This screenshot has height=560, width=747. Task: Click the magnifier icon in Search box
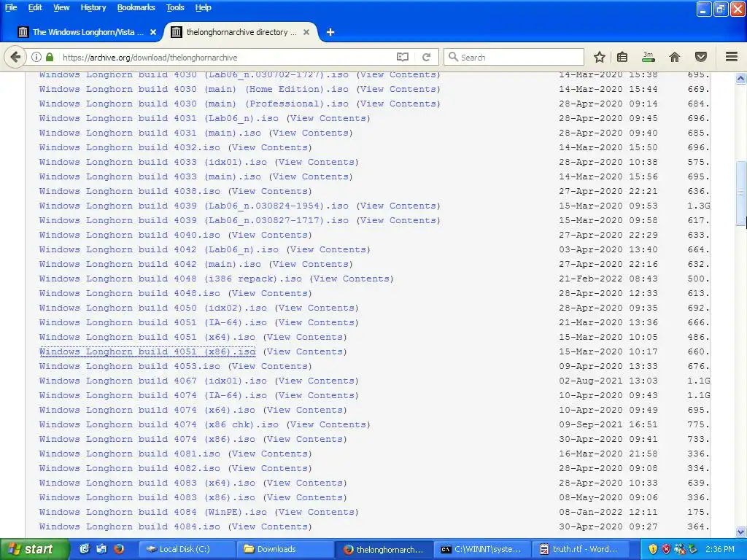[x=453, y=57]
